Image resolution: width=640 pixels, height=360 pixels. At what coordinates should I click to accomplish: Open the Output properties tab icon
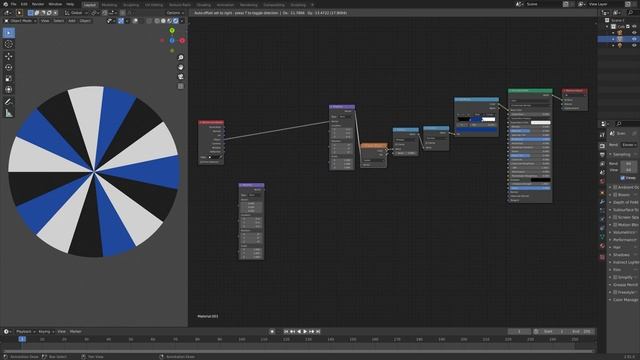coord(602,155)
